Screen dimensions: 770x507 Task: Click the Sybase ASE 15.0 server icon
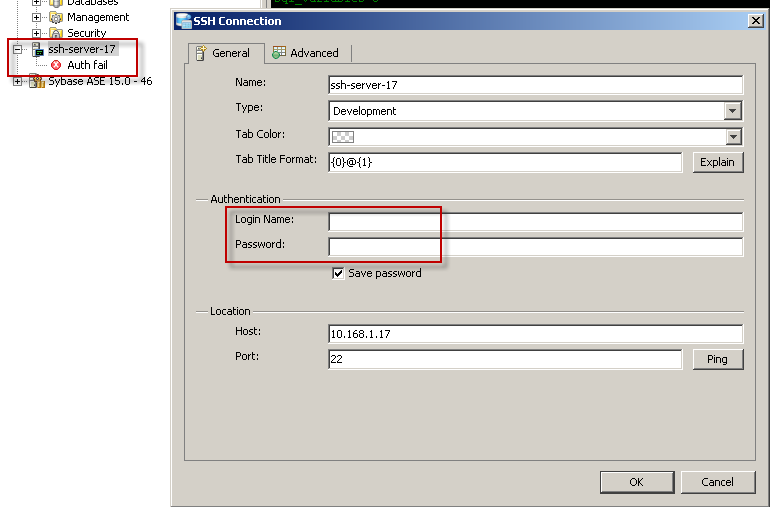(x=37, y=81)
